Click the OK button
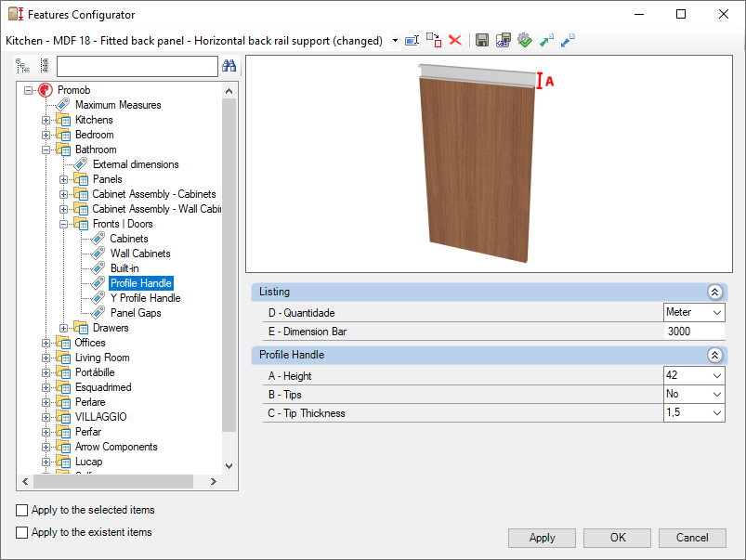 coord(617,538)
